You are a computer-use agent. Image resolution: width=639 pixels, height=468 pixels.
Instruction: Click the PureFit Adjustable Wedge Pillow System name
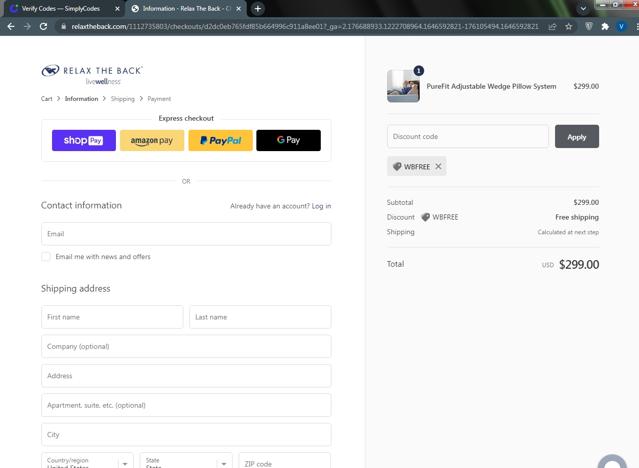[491, 86]
